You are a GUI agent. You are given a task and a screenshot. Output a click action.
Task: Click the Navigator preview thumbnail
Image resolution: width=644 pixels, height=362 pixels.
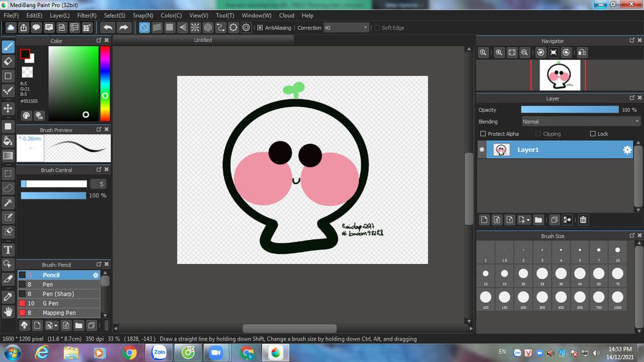pos(559,75)
